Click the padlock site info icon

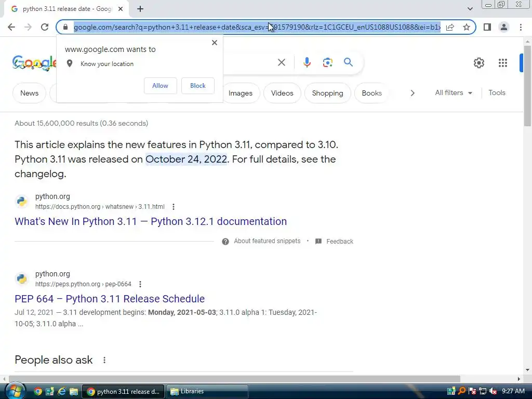pyautogui.click(x=65, y=27)
